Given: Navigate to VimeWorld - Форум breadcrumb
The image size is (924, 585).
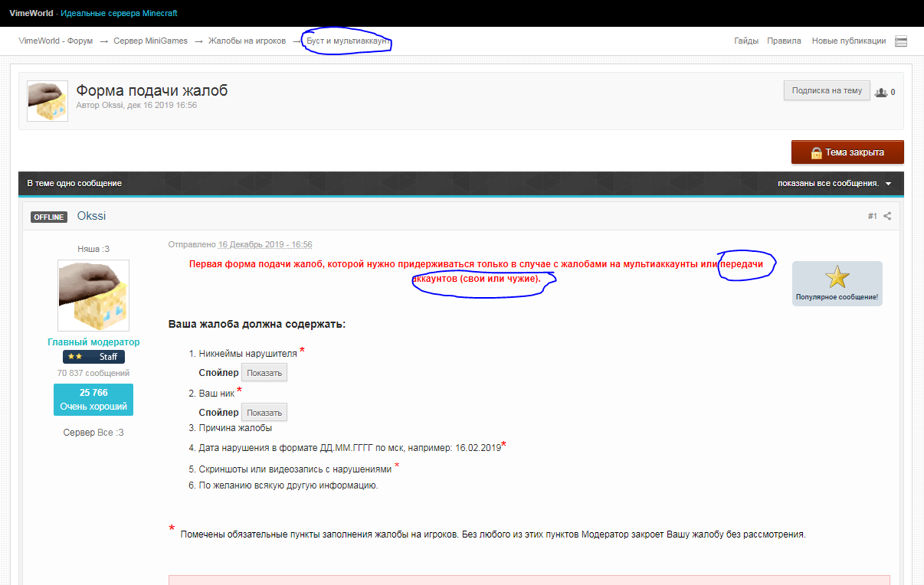Looking at the screenshot, I should (56, 41).
